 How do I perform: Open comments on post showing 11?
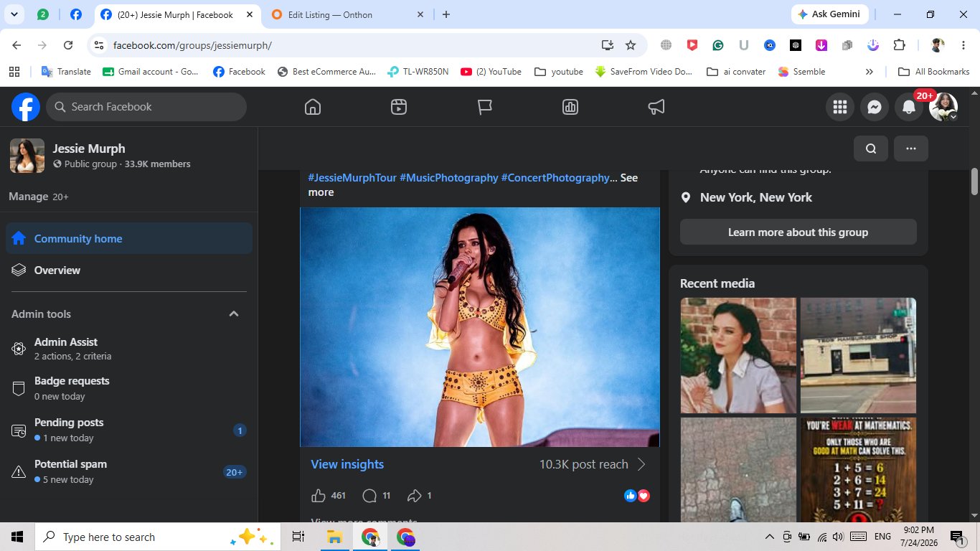(370, 496)
